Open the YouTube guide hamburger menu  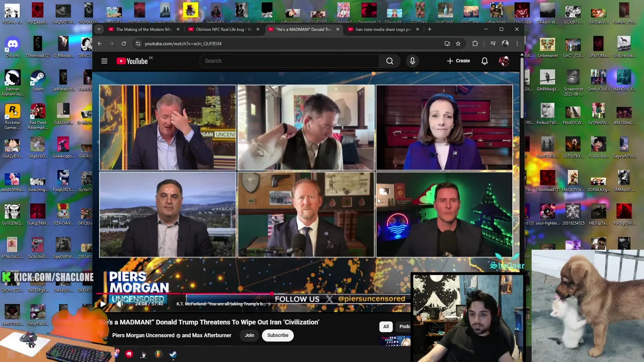104,61
